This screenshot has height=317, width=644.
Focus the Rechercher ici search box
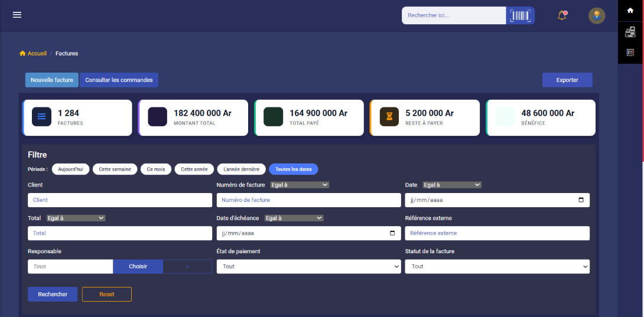tap(454, 15)
